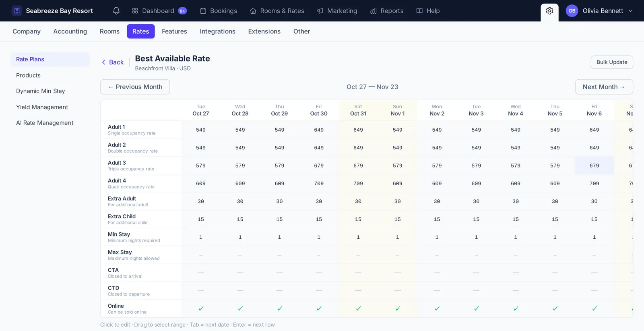Select Products in the sidebar
Image resolution: width=644 pixels, height=331 pixels.
[50, 75]
